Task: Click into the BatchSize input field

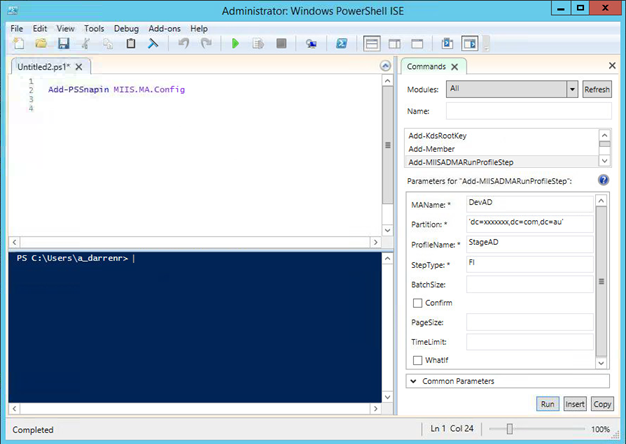Action: pyautogui.click(x=529, y=284)
